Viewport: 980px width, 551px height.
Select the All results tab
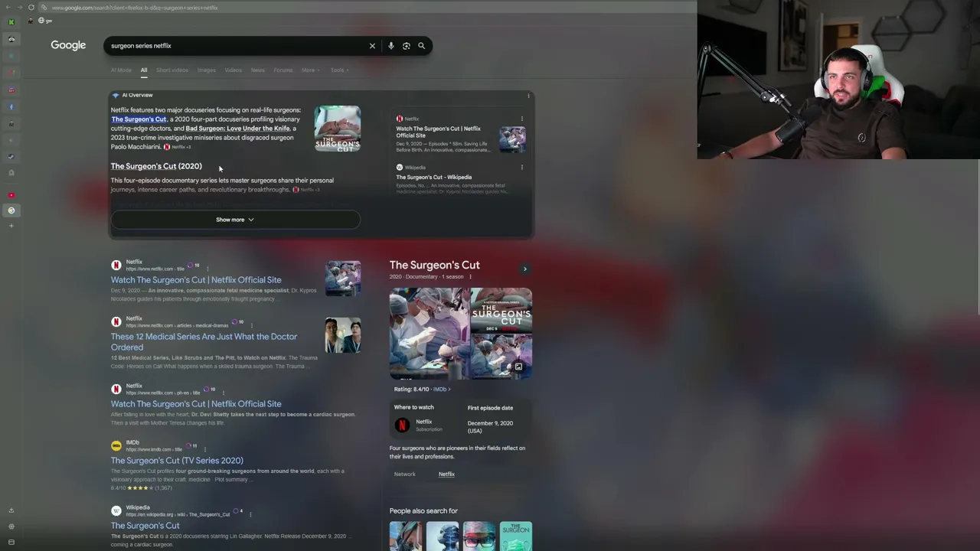point(143,70)
